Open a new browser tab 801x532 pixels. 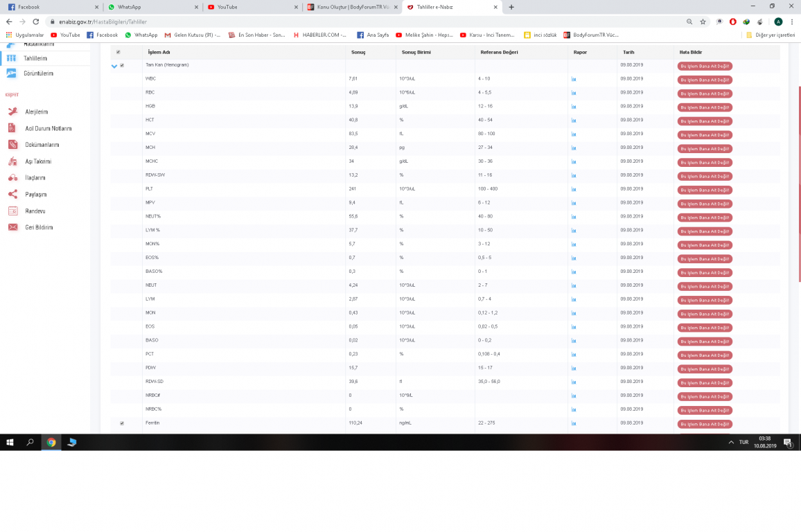tap(511, 7)
